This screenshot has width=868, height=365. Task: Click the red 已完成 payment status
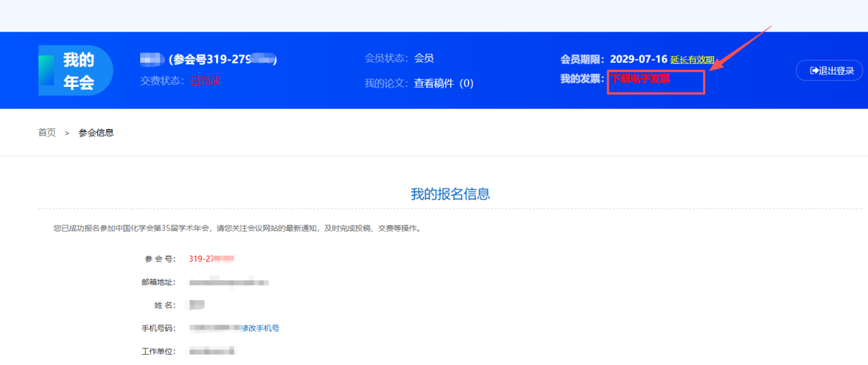click(205, 81)
